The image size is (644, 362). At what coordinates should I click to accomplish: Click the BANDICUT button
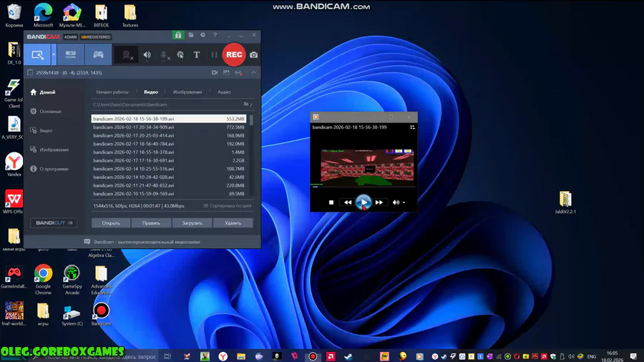[54, 223]
